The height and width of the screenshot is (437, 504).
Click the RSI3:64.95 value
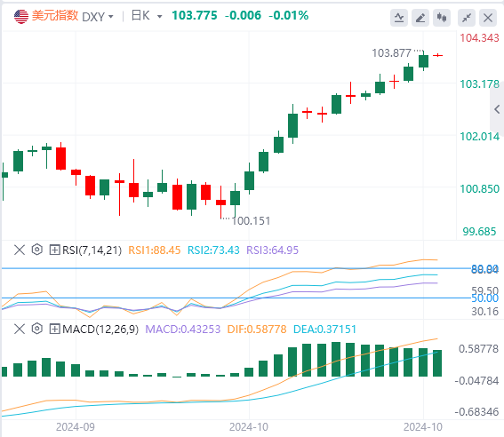click(272, 250)
